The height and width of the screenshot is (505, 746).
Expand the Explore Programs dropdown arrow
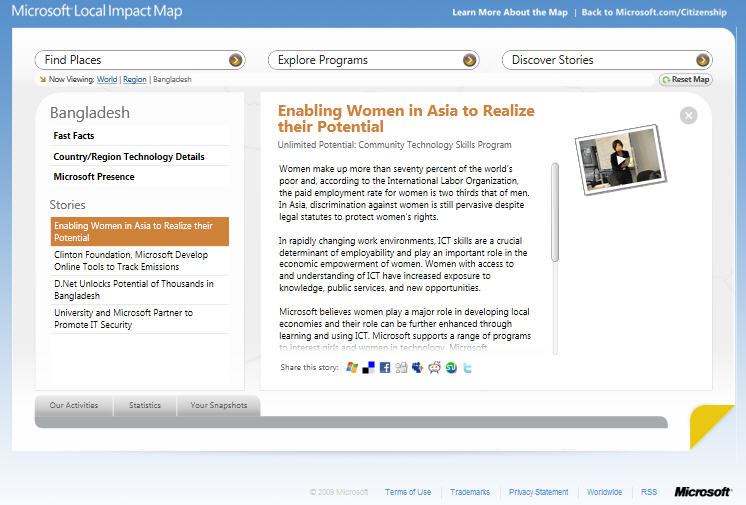[x=469, y=60]
